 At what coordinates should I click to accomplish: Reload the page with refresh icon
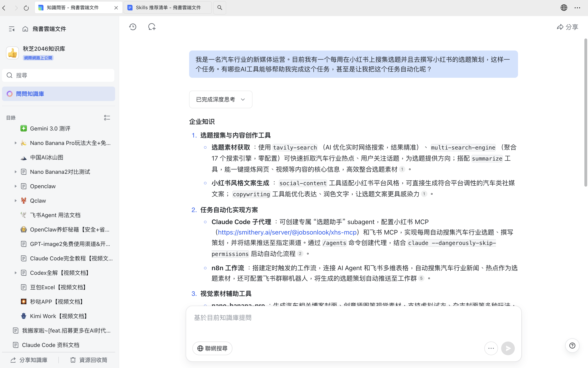click(x=26, y=8)
